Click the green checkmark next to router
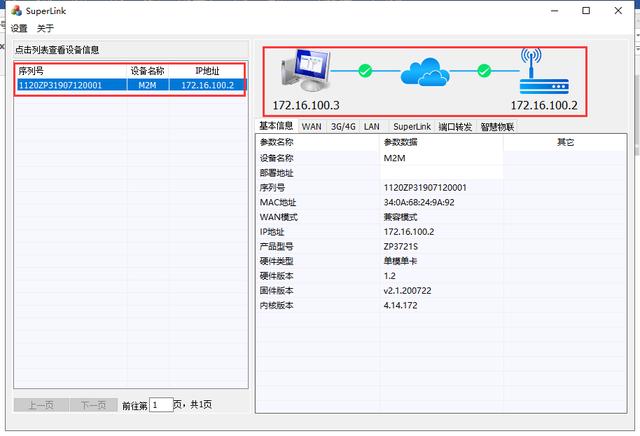 tap(484, 71)
